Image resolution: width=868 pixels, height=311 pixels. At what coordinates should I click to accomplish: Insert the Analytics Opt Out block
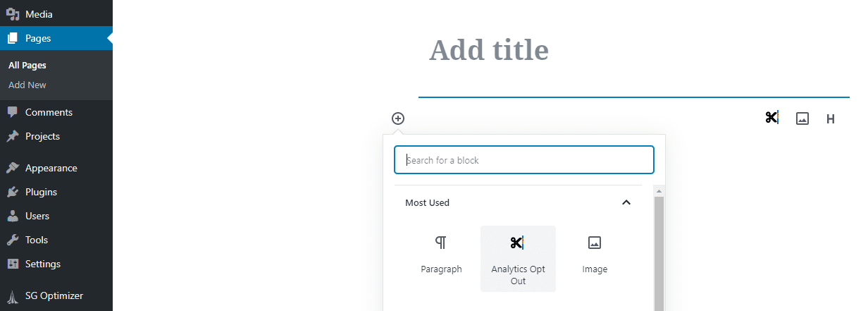[x=518, y=258]
